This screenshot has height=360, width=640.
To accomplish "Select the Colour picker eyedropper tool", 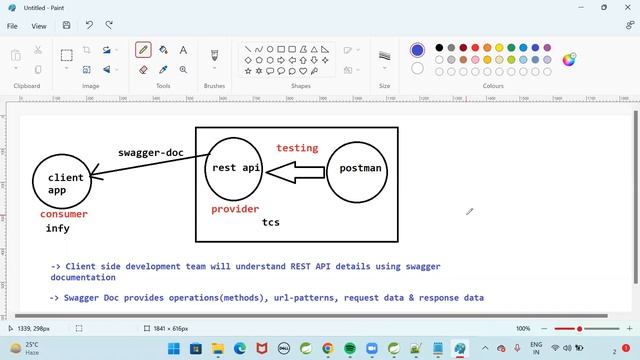I will (x=163, y=70).
